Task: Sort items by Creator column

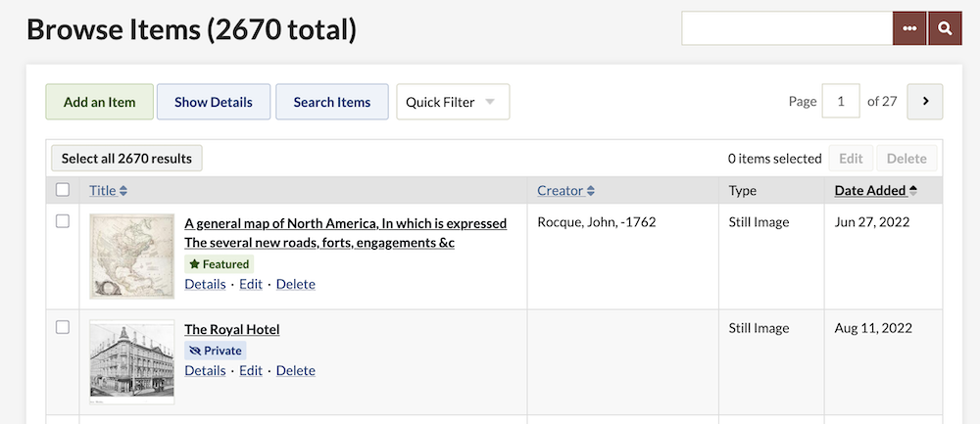Action: pos(565,190)
